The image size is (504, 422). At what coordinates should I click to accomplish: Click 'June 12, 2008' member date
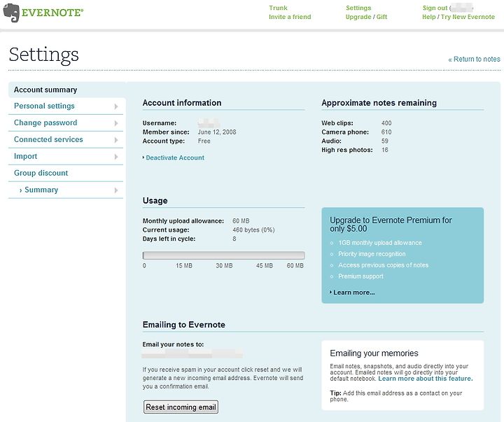[216, 132]
